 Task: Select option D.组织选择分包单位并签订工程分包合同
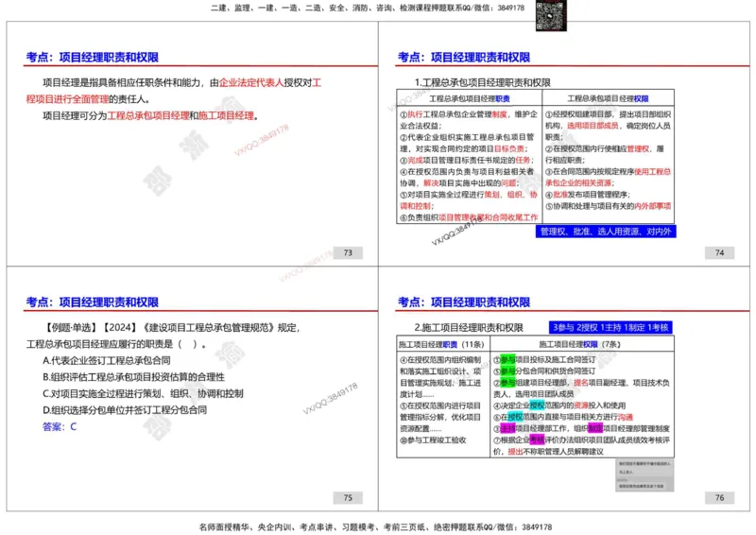pos(125,410)
